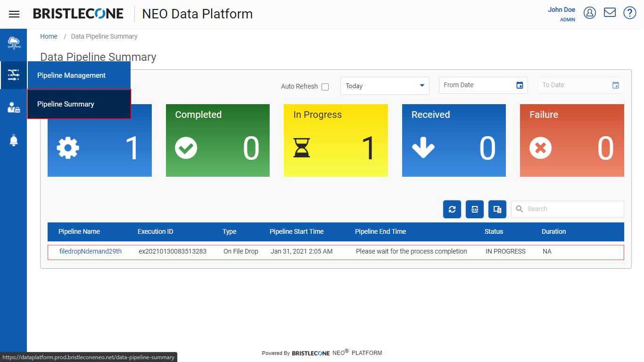
Task: Go to the Home breadcrumb link
Action: click(49, 36)
